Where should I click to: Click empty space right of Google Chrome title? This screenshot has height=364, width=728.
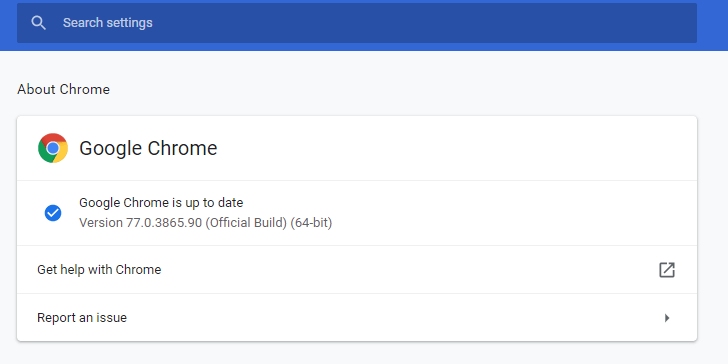pyautogui.click(x=455, y=148)
